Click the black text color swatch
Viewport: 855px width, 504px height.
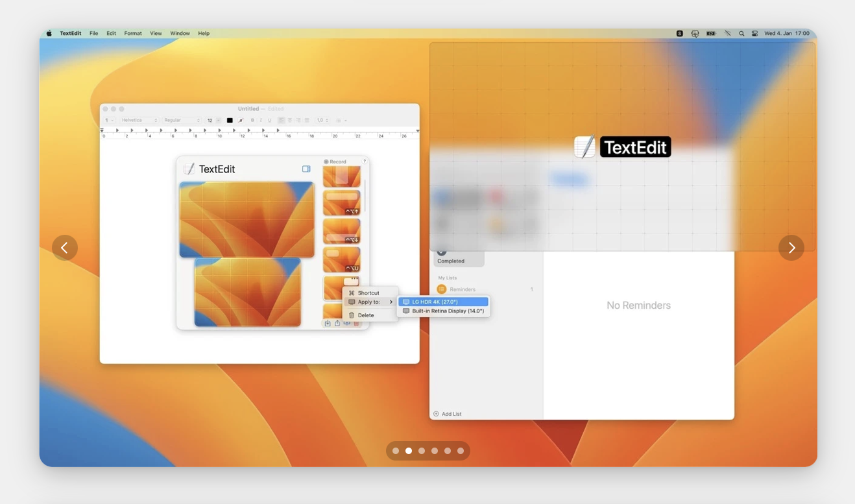click(x=230, y=120)
